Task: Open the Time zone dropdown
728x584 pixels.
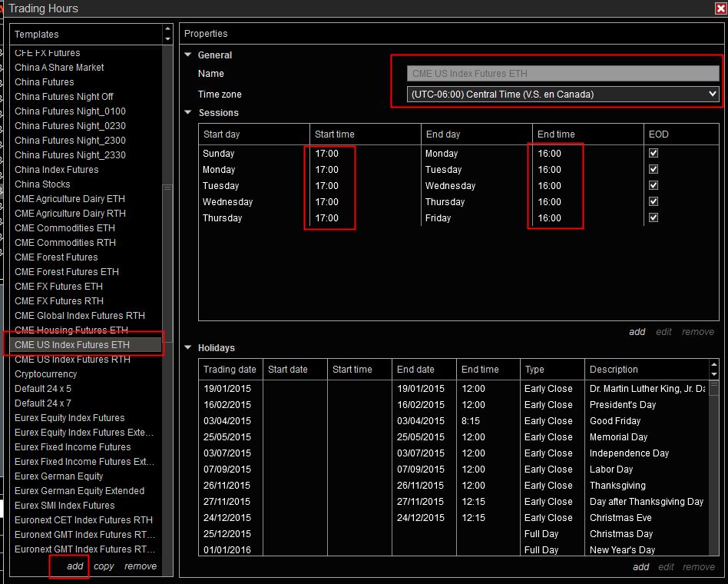Action: (x=562, y=95)
